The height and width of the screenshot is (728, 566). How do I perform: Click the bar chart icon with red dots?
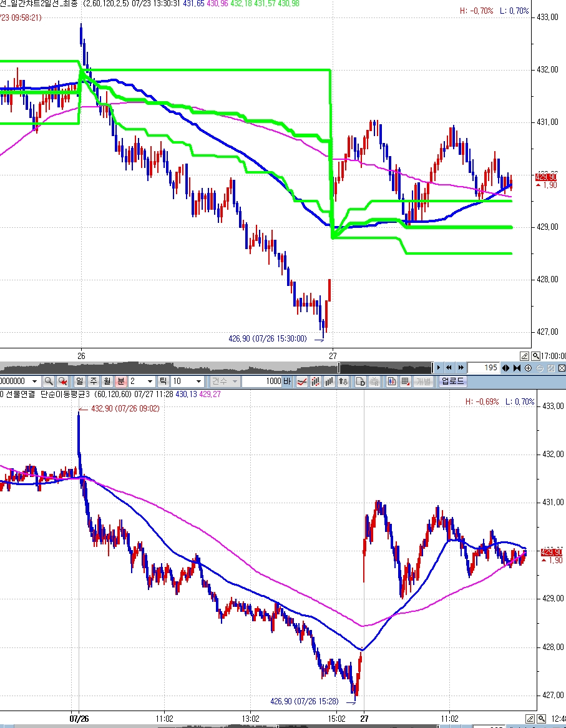[316, 381]
